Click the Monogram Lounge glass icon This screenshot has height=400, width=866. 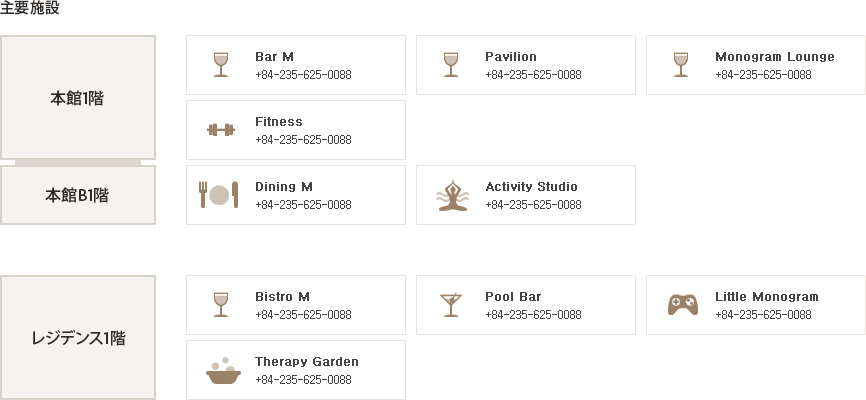(681, 65)
